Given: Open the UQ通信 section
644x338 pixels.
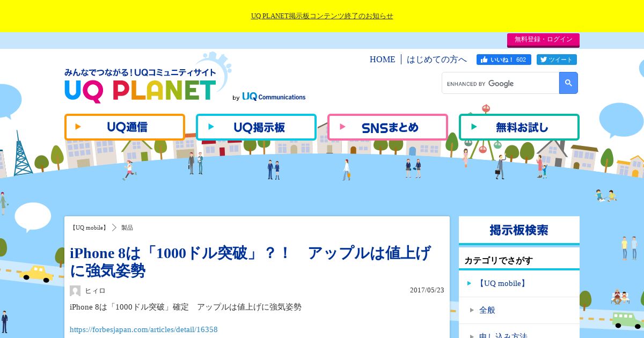Looking at the screenshot, I should tap(125, 127).
